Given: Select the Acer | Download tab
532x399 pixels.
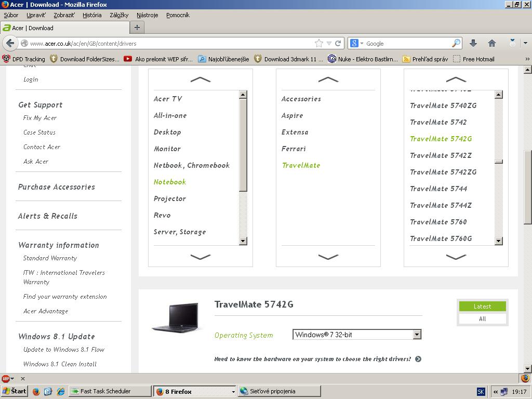Looking at the screenshot, I should 65,28.
